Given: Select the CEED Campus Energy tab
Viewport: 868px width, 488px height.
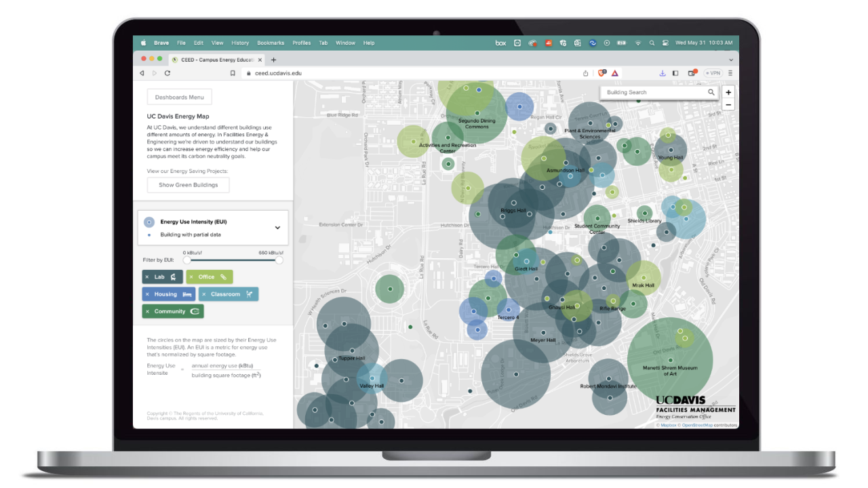Looking at the screenshot, I should (216, 60).
